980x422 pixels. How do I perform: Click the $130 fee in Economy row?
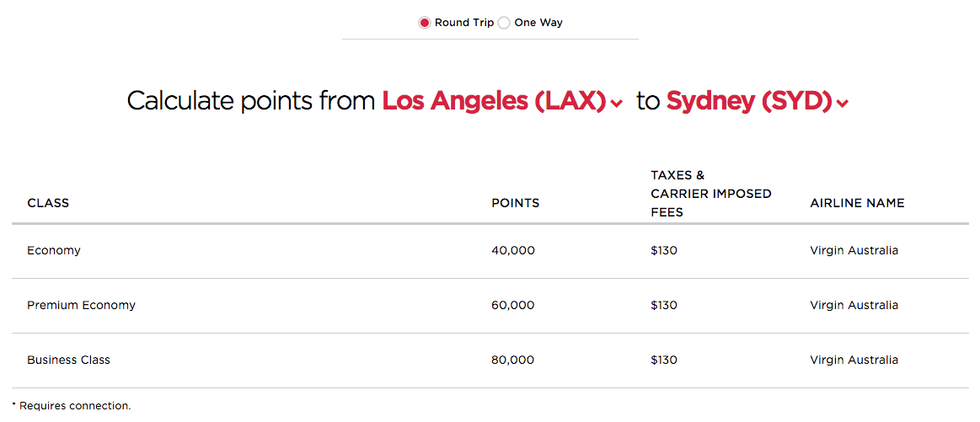(x=664, y=250)
